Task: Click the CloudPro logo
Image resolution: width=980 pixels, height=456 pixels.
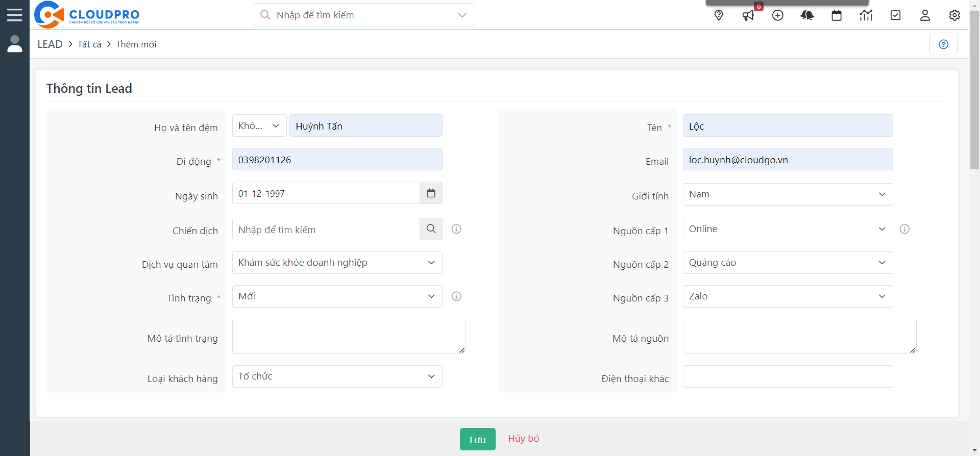Action: (x=87, y=15)
